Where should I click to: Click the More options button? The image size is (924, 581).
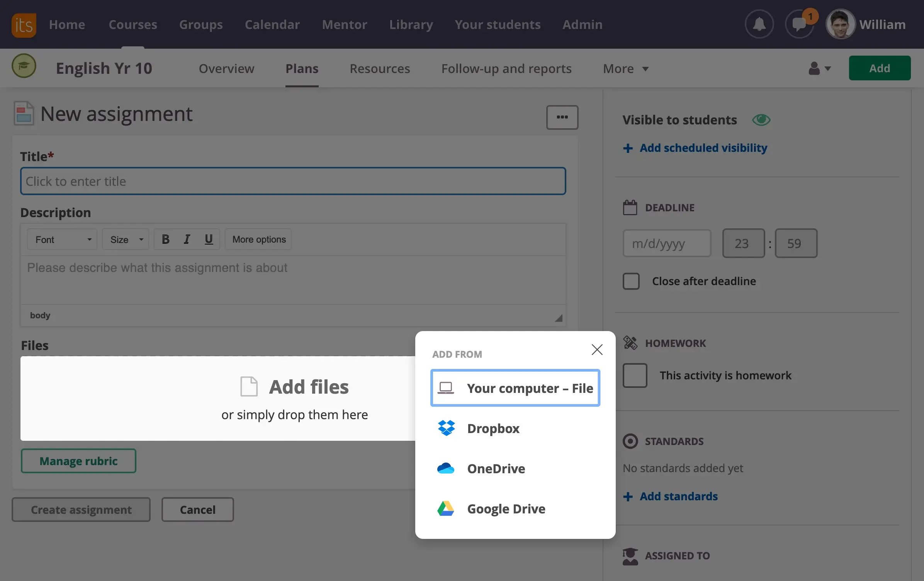point(258,239)
